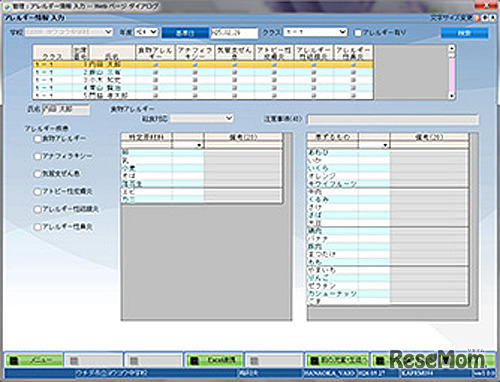Select student number 2 row name
Viewport: 500px width, 382px height.
point(106,72)
